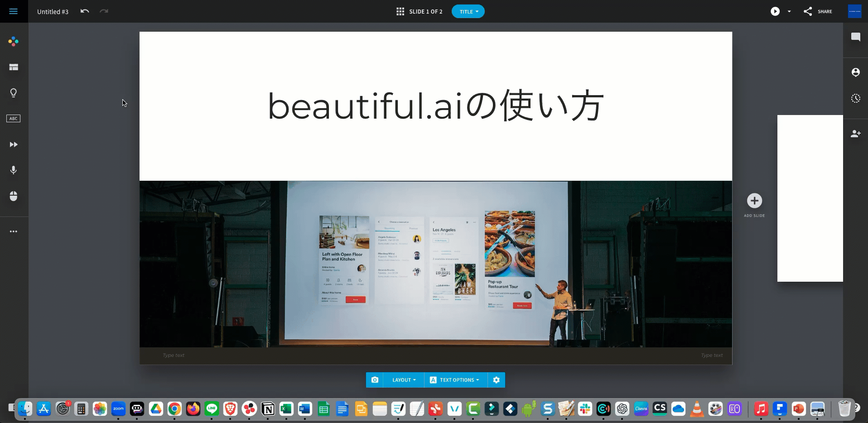
Task: Open ChatGPT from the dock
Action: pyautogui.click(x=622, y=409)
